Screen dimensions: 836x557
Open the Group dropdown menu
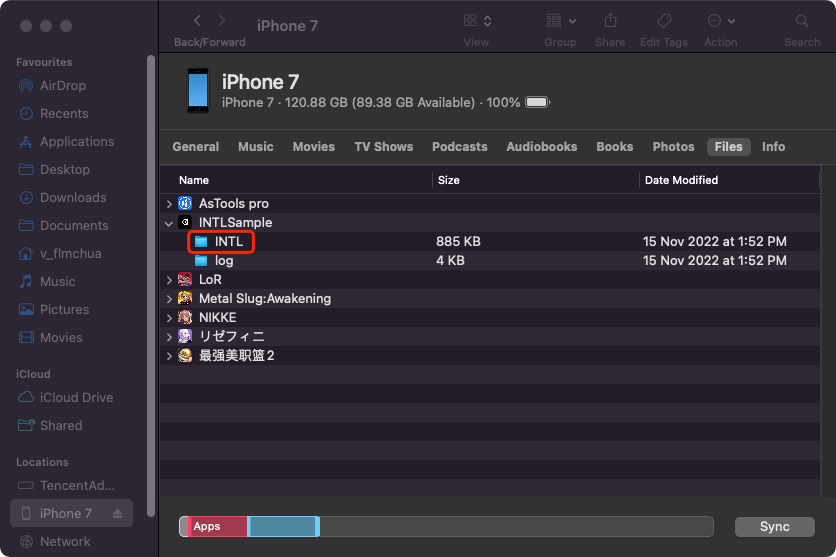(560, 21)
